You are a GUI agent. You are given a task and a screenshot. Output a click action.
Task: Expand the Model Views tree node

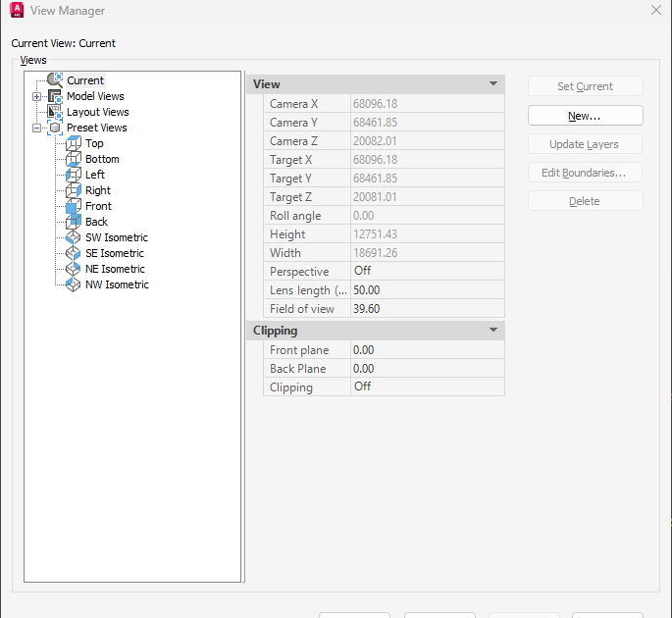point(37,96)
